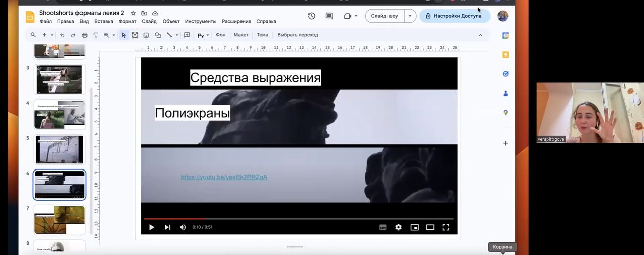Click the move to folder icon
The height and width of the screenshot is (255, 644).
pos(144,13)
